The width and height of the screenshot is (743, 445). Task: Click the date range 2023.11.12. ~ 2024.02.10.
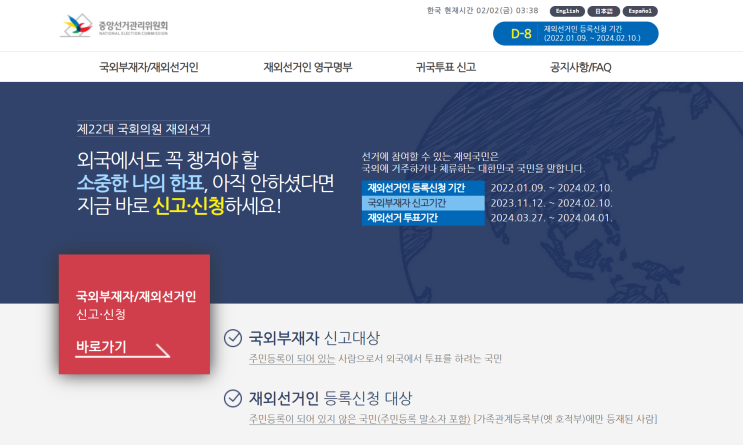(552, 203)
